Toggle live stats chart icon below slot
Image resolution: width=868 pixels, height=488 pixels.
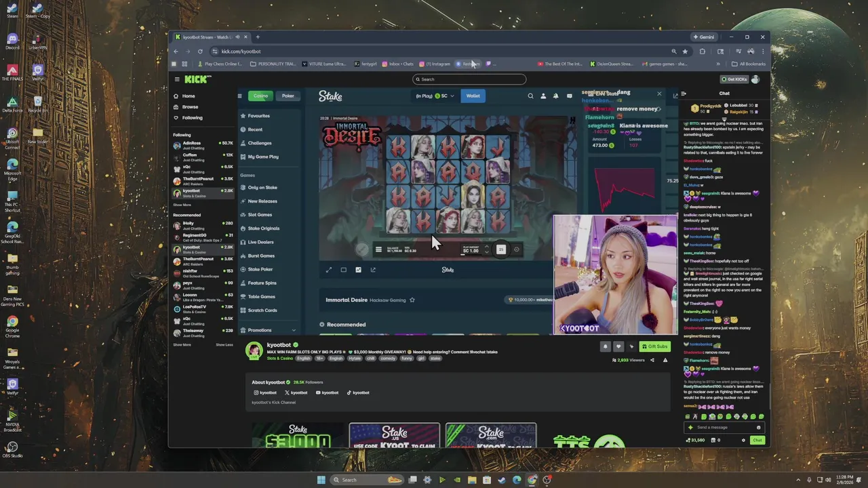pos(358,270)
